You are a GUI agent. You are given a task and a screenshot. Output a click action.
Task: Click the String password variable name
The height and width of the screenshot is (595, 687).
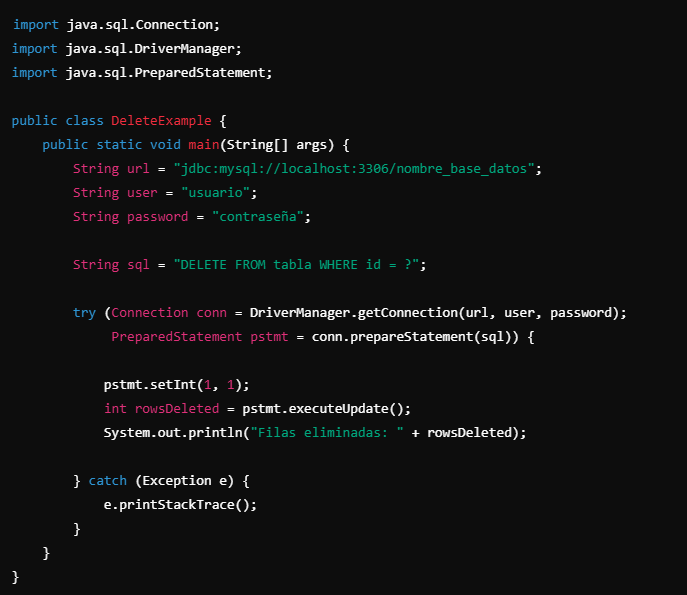pos(157,216)
